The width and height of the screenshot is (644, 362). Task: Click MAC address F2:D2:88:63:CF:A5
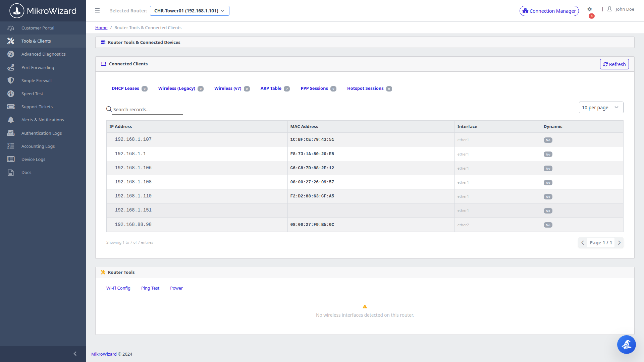click(x=312, y=196)
